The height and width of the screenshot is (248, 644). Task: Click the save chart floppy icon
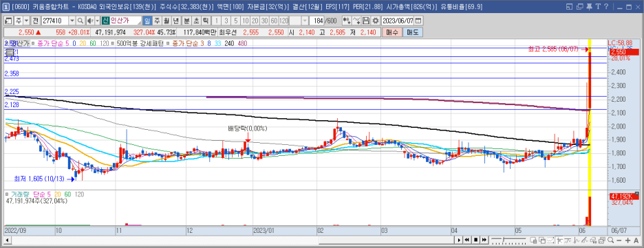pos(366,21)
